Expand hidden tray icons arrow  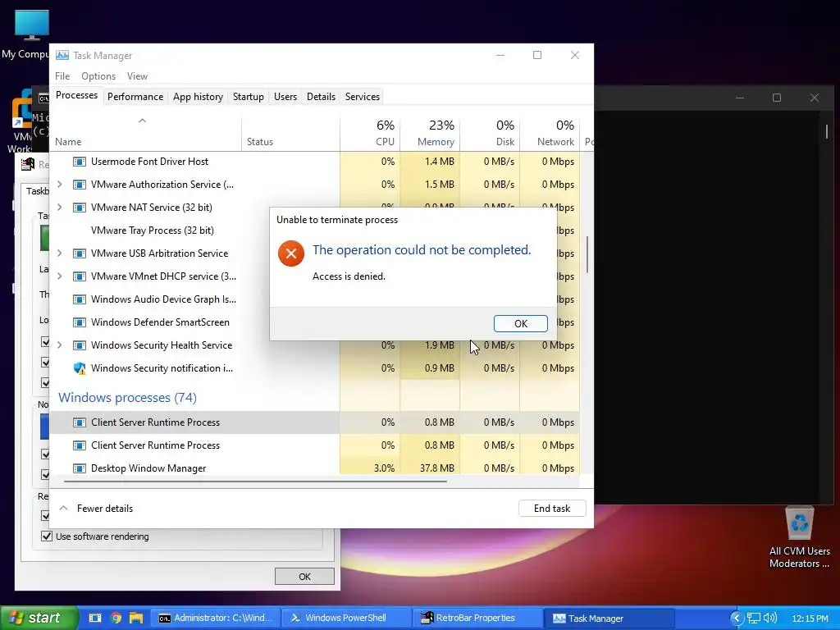737,619
